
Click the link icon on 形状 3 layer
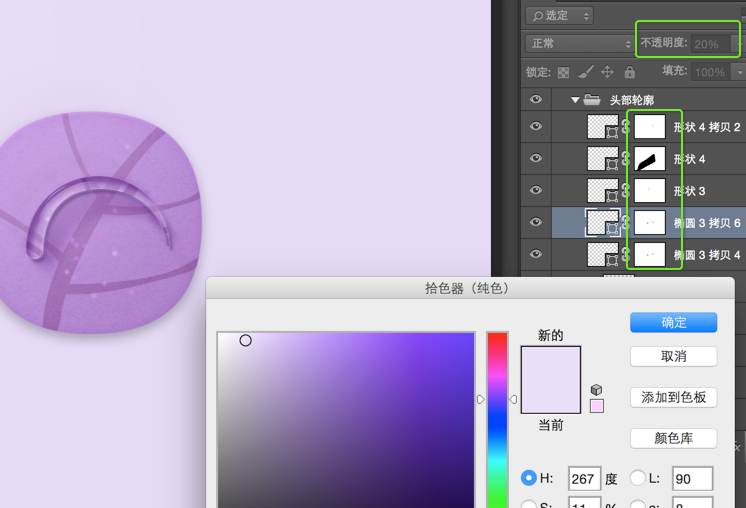tap(626, 190)
